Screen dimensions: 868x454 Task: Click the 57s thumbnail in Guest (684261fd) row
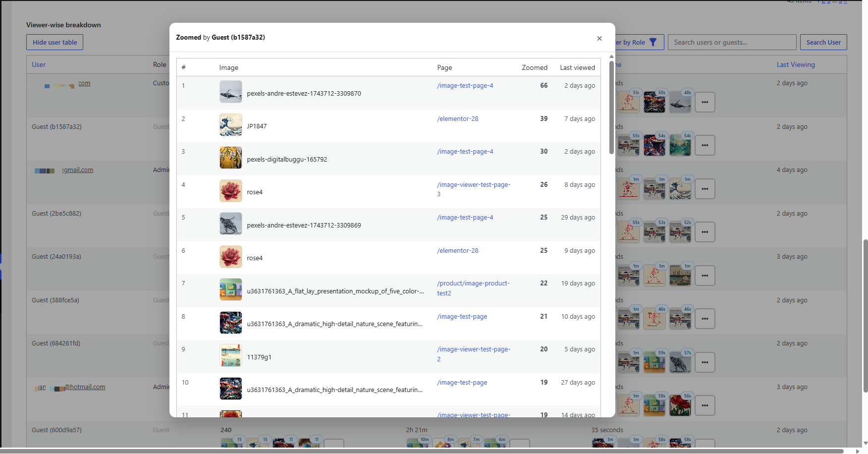coord(680,363)
